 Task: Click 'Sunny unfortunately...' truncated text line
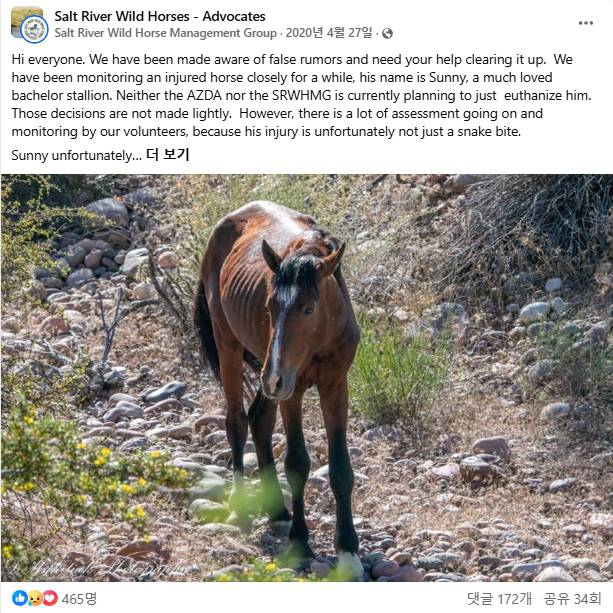76,156
